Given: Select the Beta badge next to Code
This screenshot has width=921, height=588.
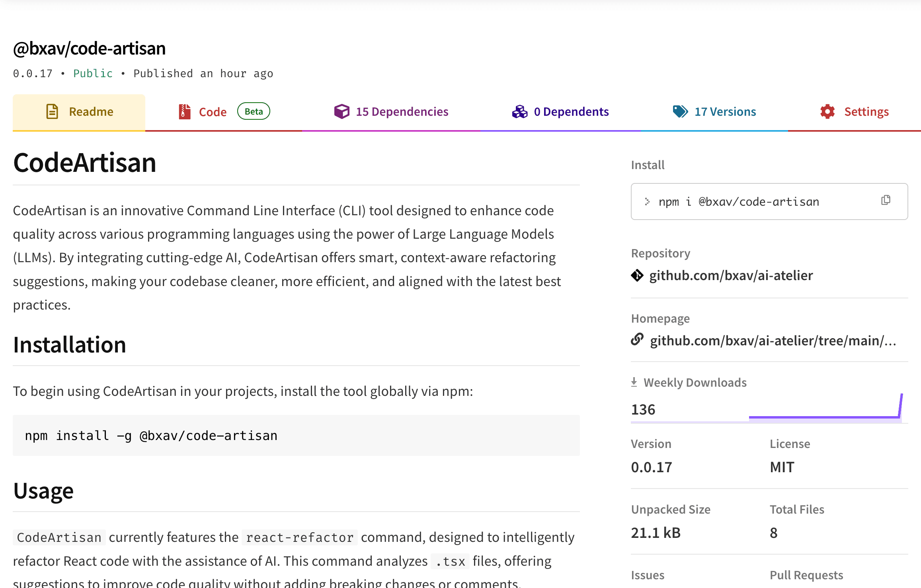Looking at the screenshot, I should 254,111.
